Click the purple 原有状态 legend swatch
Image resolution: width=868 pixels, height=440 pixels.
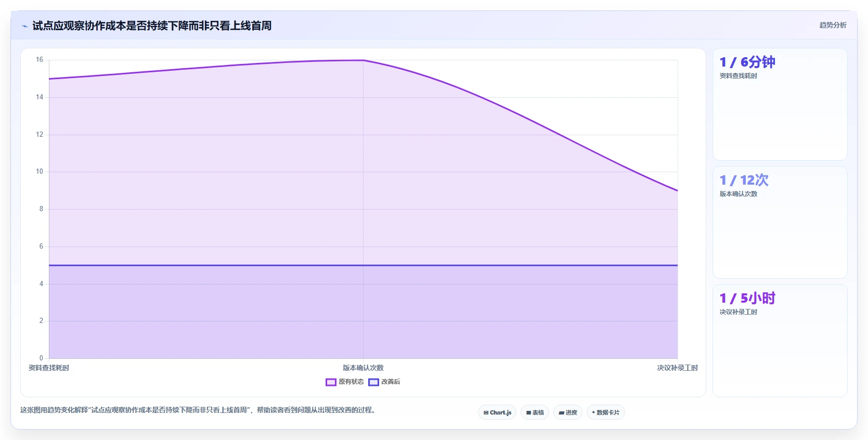pyautogui.click(x=331, y=382)
